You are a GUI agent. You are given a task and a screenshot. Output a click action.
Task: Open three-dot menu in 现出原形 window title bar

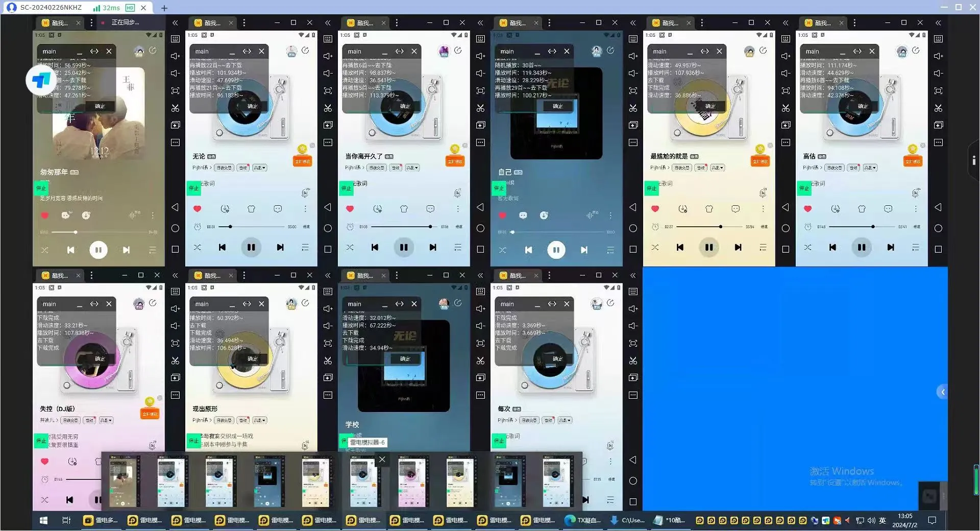click(x=244, y=276)
